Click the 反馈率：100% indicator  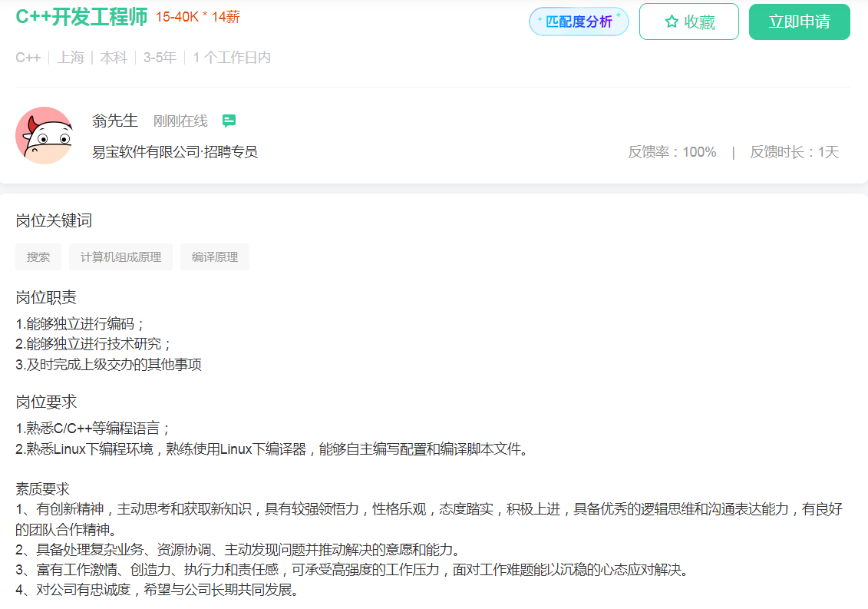coord(672,152)
